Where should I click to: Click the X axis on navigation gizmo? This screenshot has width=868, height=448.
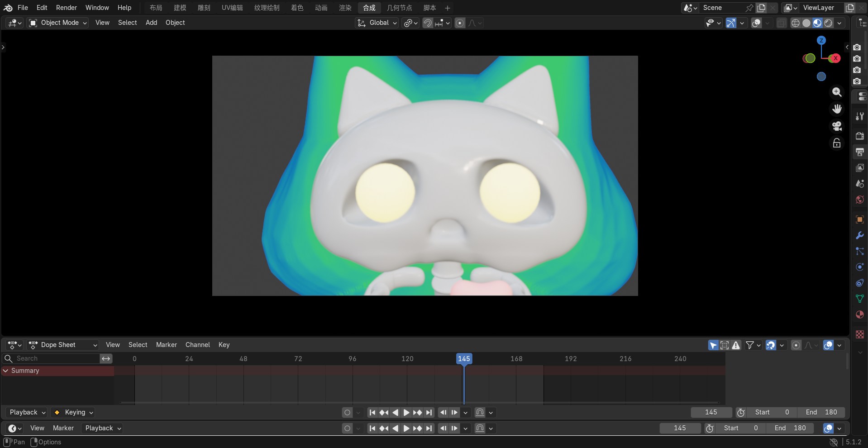(835, 58)
